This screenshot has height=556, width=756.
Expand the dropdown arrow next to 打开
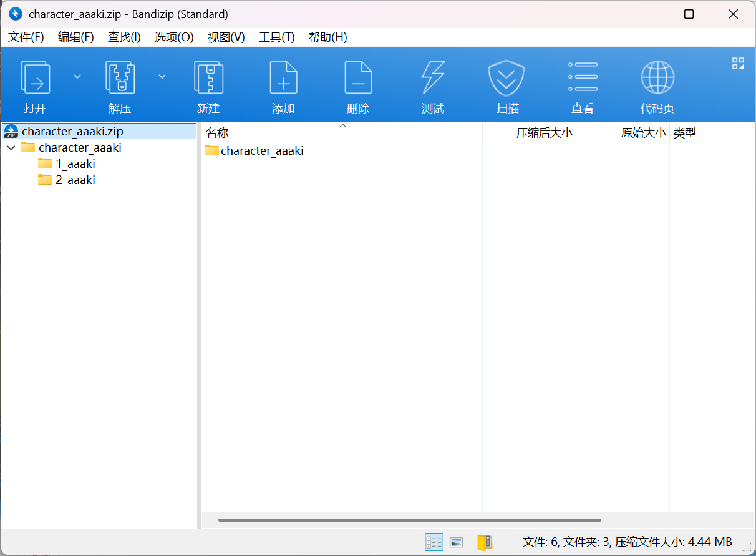[x=77, y=76]
